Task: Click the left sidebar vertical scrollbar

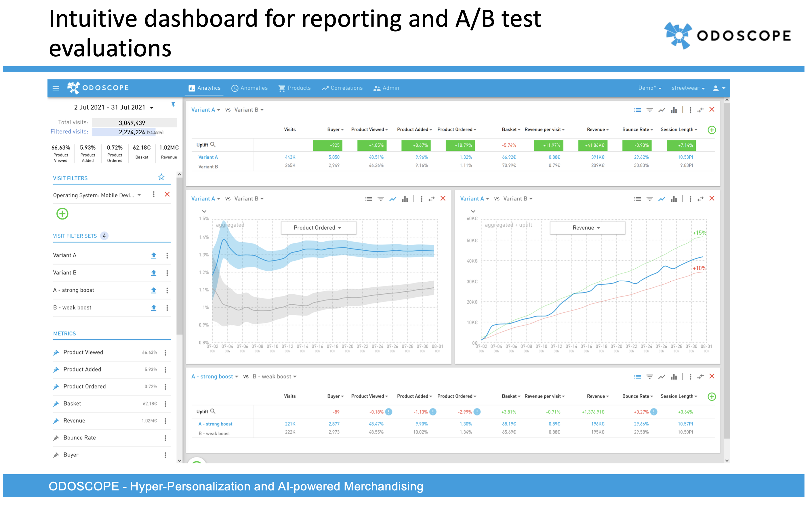Action: 179,256
